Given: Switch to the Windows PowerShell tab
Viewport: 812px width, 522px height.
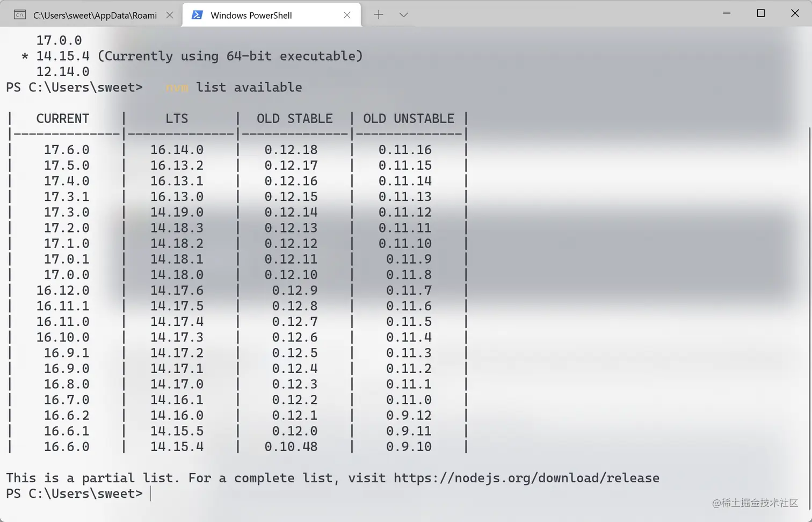Looking at the screenshot, I should (272, 15).
